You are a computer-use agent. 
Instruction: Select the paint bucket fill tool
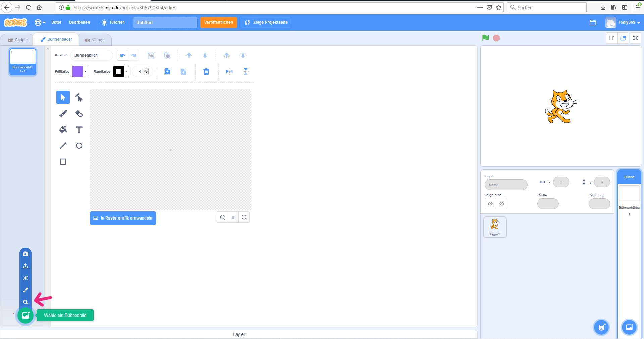pyautogui.click(x=63, y=130)
